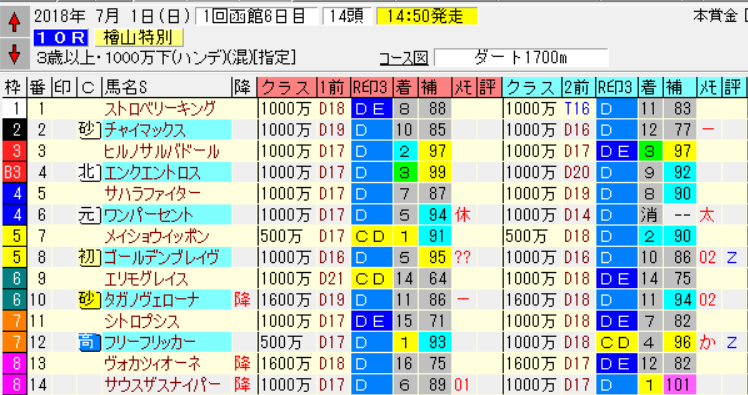Select horse タガノヴェローナ

pos(166,300)
